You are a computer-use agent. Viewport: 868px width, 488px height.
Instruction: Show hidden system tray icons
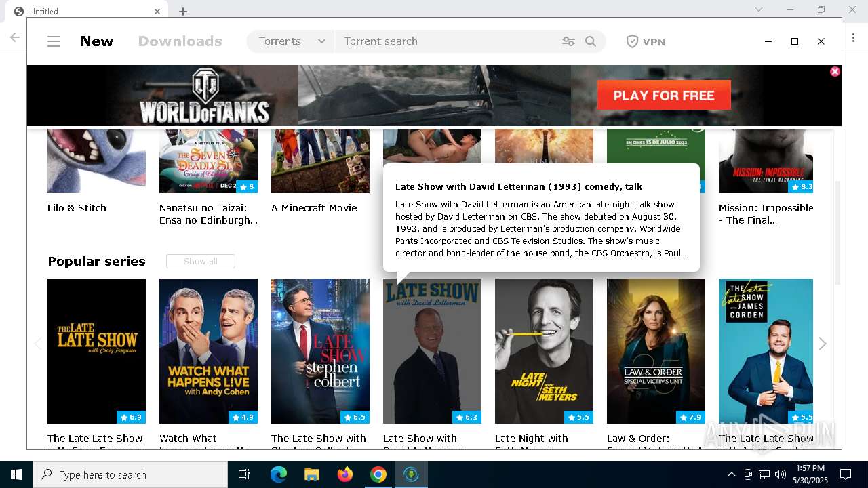click(731, 474)
